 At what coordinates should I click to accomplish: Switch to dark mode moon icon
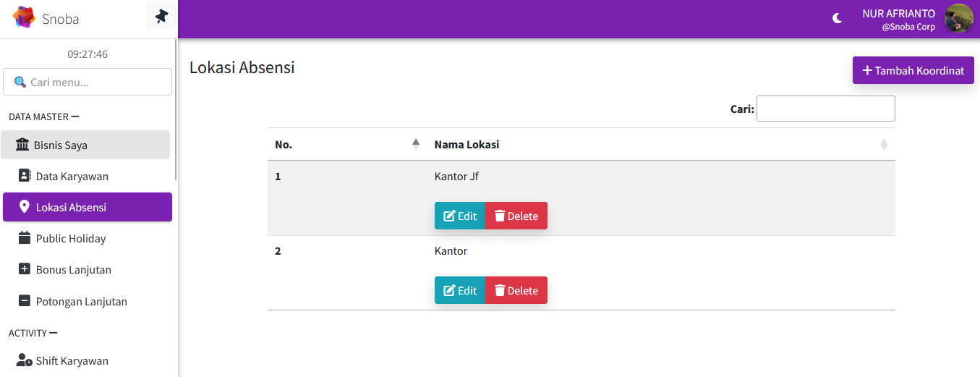[x=838, y=18]
